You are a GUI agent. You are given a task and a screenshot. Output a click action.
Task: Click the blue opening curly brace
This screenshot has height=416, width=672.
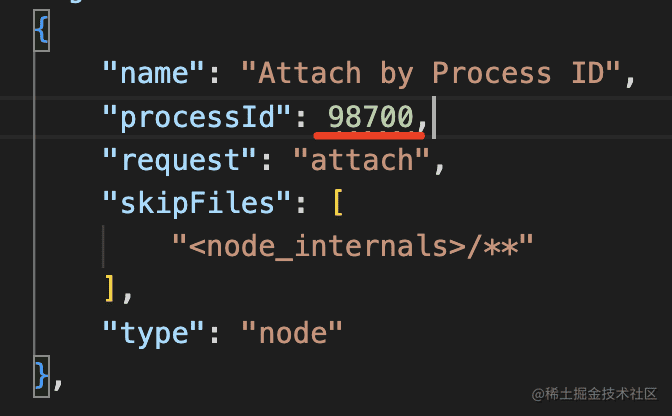(x=42, y=31)
